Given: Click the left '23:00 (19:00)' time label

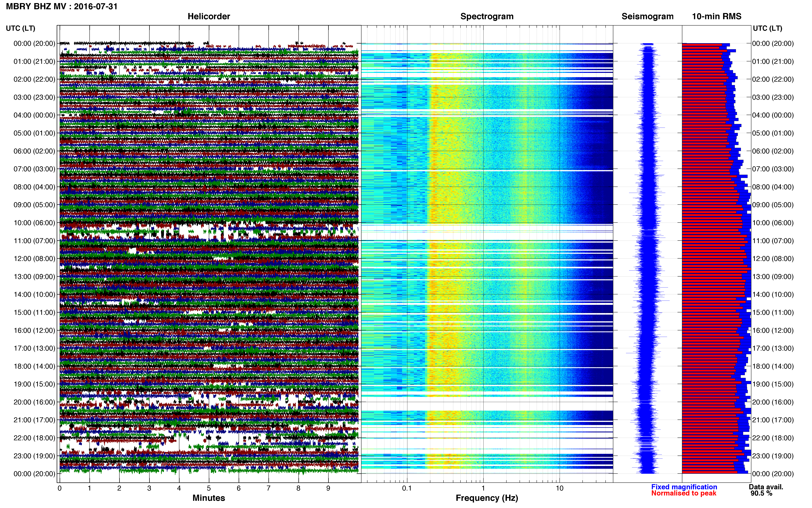Looking at the screenshot, I should point(34,456).
